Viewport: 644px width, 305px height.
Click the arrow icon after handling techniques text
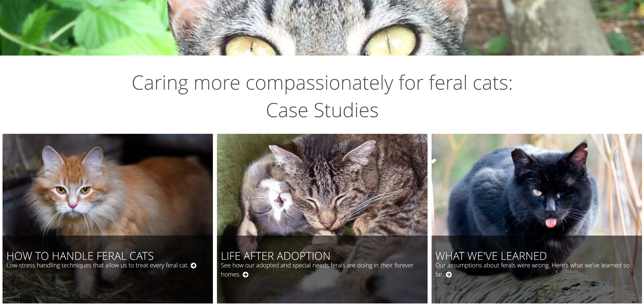[x=193, y=265]
